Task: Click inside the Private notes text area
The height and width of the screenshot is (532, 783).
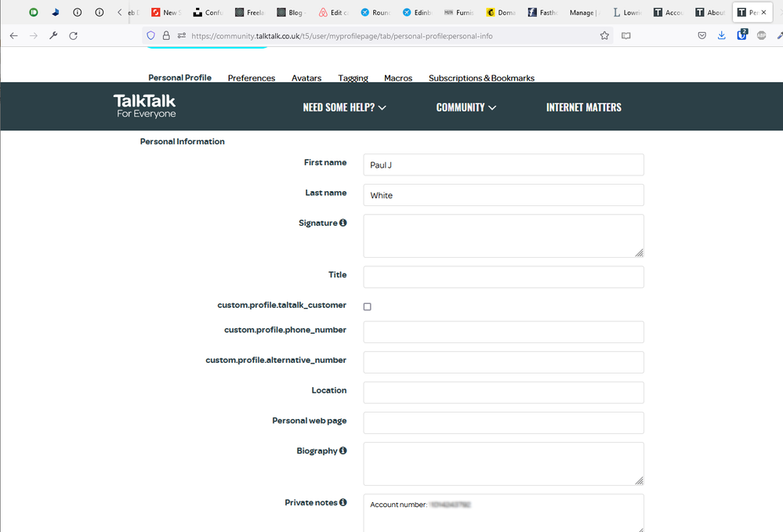Action: click(x=503, y=513)
